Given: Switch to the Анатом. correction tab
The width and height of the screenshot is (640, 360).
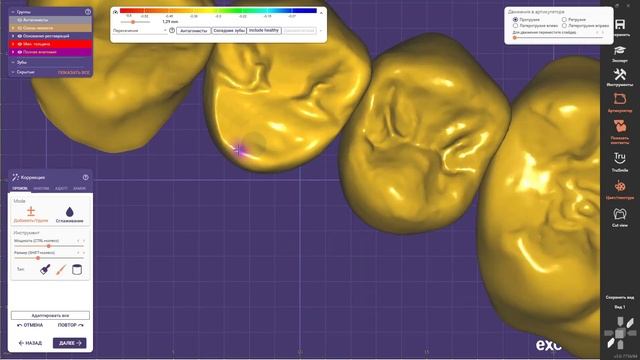Looking at the screenshot, I should 41,189.
